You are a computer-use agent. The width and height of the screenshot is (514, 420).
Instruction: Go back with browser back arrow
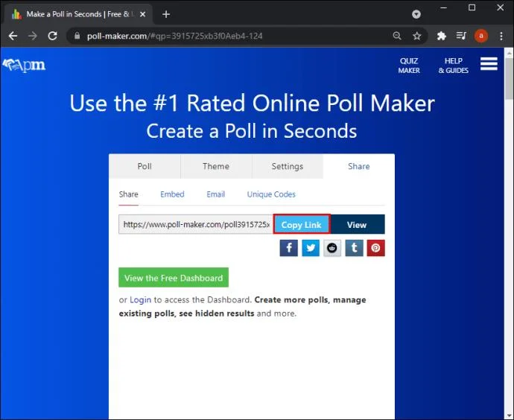[13, 36]
